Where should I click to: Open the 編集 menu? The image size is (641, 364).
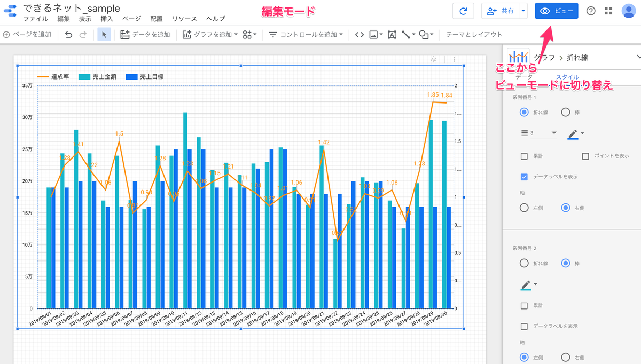pyautogui.click(x=64, y=19)
